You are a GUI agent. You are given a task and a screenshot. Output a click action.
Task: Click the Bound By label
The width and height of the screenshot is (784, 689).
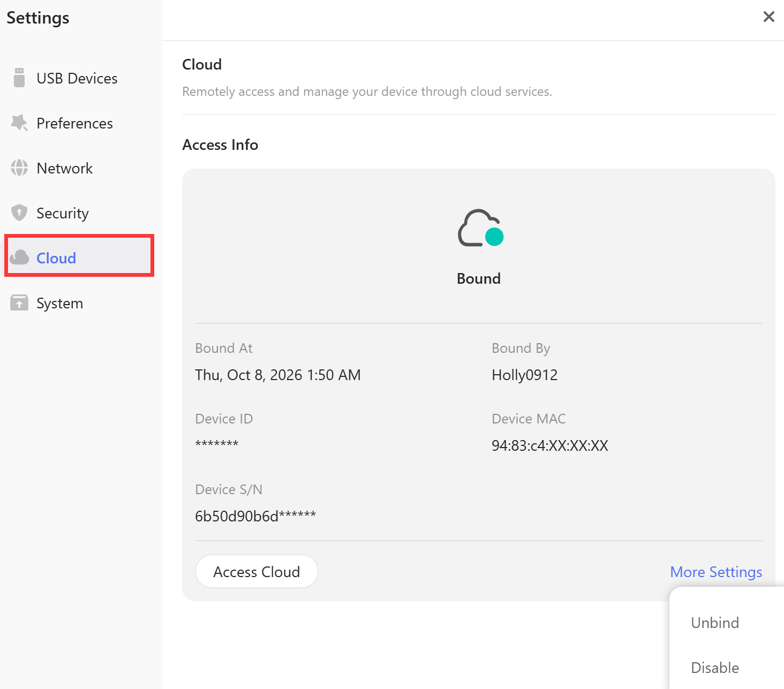pos(521,349)
